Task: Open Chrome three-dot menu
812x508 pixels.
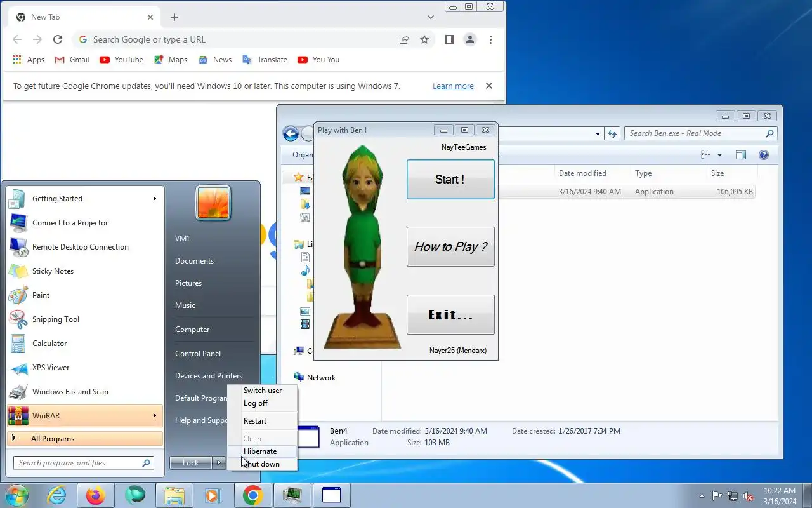Action: tap(490, 39)
